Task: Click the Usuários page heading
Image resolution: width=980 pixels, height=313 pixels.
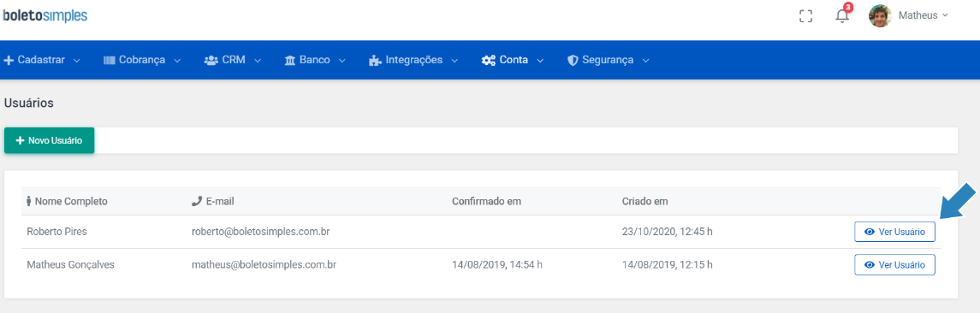Action: [x=29, y=103]
